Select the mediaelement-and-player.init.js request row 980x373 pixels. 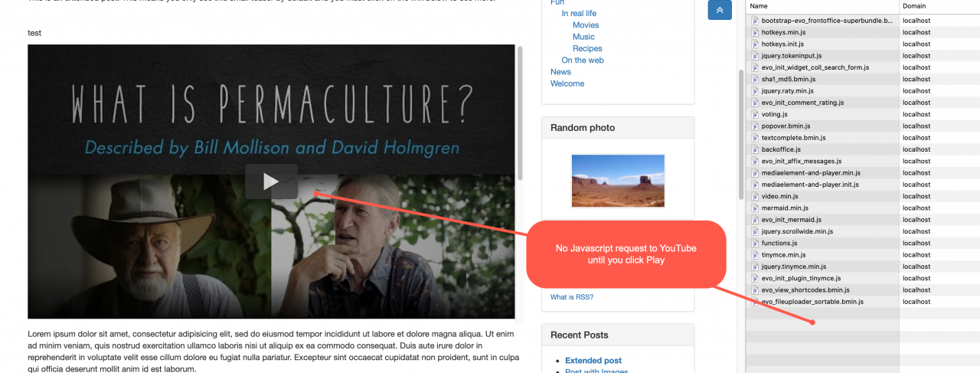863,185
